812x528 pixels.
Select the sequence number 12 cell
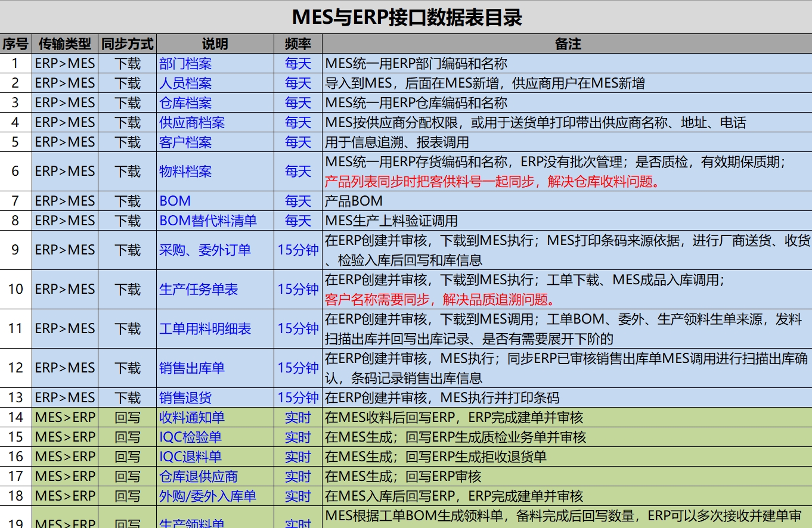point(16,368)
